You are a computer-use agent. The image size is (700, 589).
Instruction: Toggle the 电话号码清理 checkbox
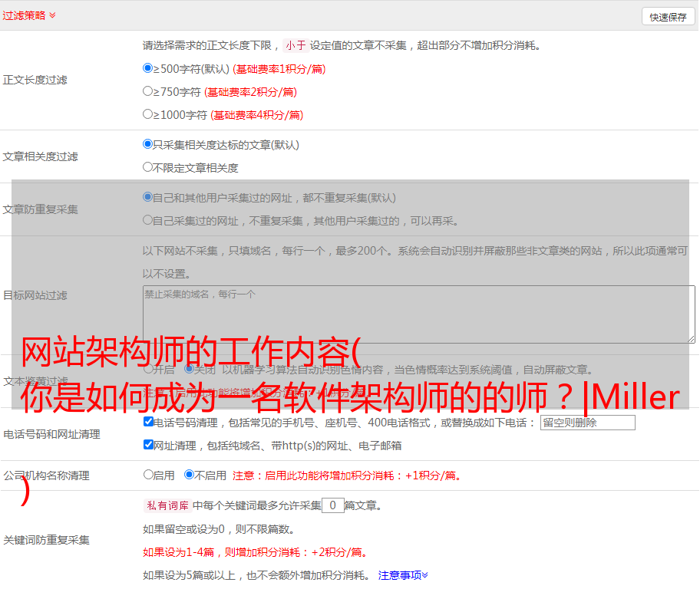tap(148, 422)
